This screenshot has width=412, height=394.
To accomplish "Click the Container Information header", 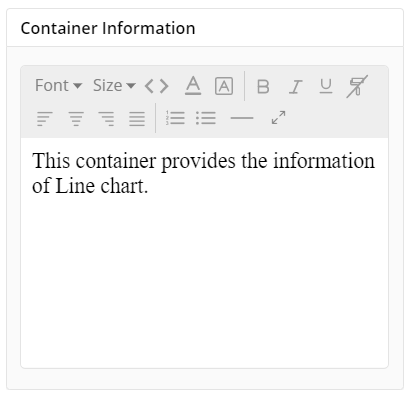I will (108, 28).
